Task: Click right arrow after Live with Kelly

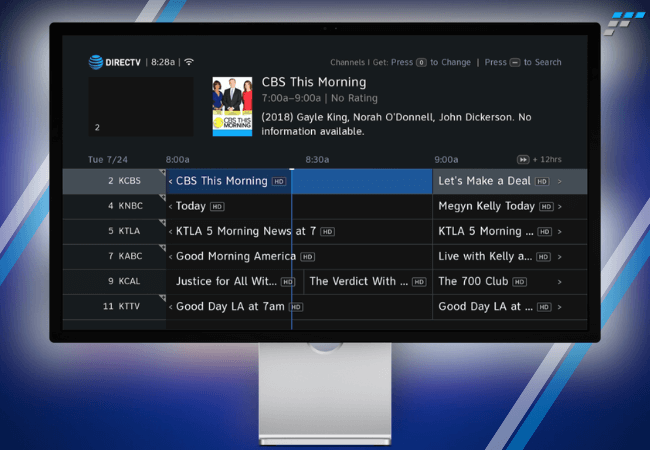Action: [x=560, y=257]
